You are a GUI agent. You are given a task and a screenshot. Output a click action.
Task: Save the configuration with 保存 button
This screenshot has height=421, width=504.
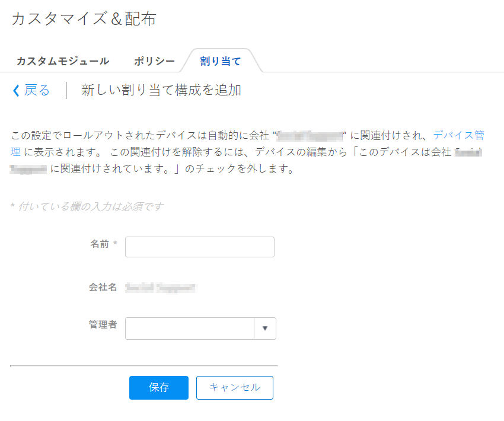(159, 388)
